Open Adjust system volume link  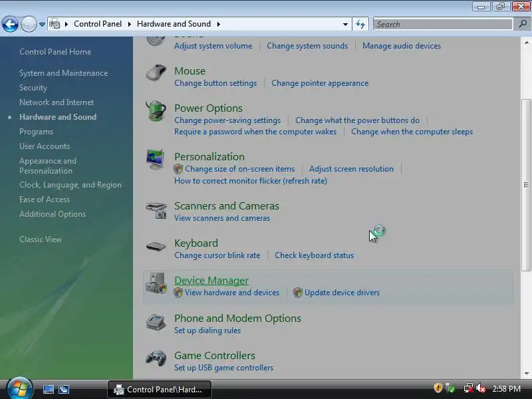point(213,46)
